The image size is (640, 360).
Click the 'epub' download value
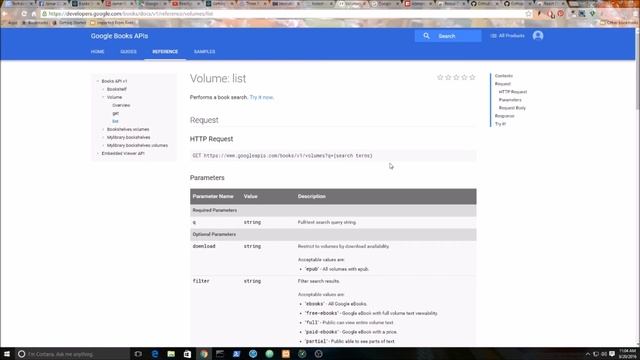coord(312,269)
